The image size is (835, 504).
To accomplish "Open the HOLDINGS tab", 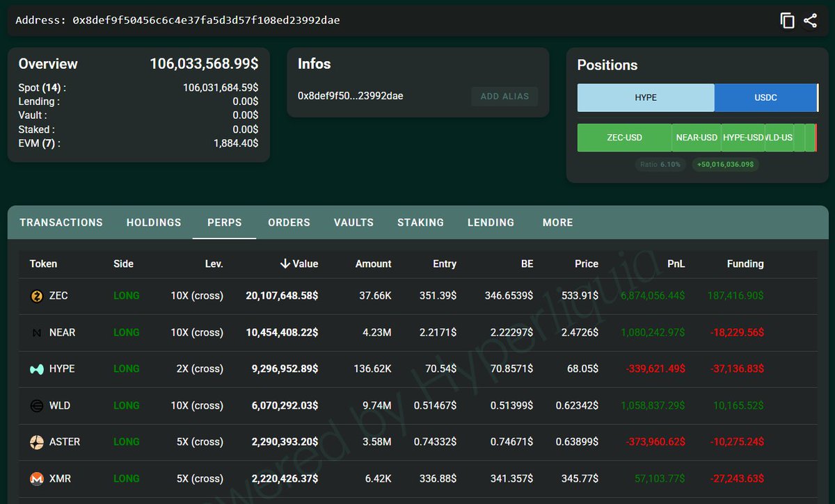I will click(x=154, y=222).
